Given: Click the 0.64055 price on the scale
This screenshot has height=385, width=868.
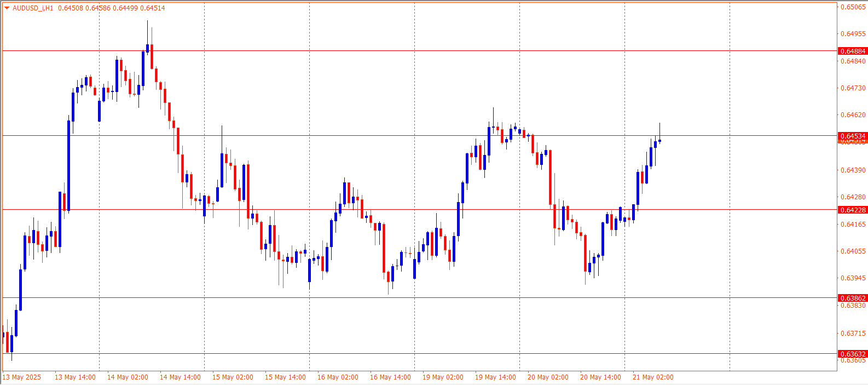Looking at the screenshot, I should click(x=853, y=251).
